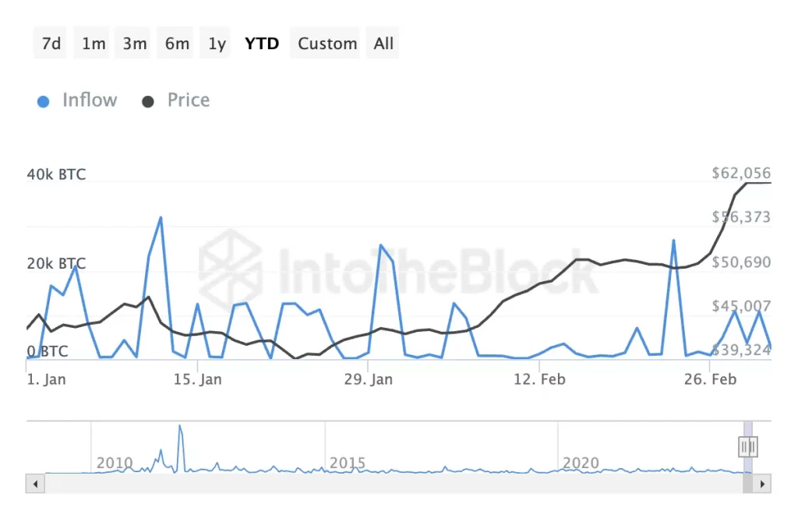Viewport: 798px width, 532px height.
Task: Toggle the Price series legend
Action: click(x=188, y=100)
